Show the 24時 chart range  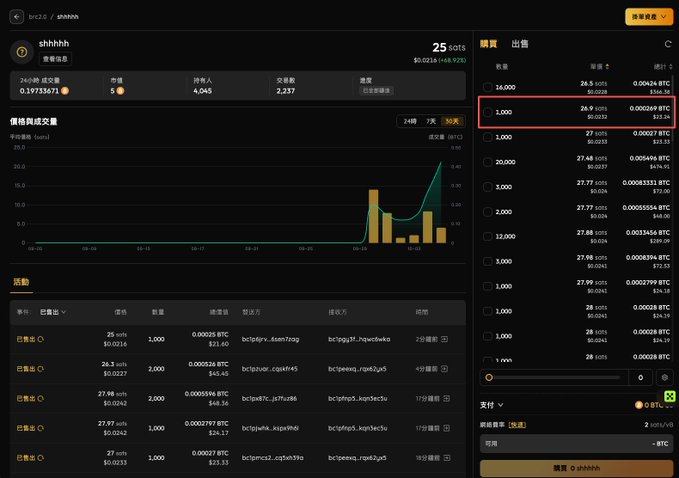tap(410, 121)
